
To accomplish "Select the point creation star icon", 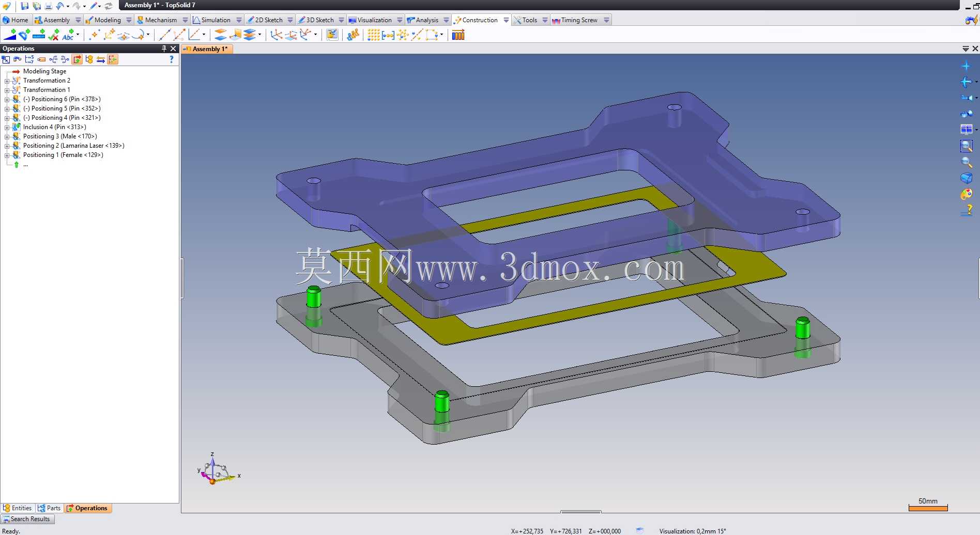I will [94, 35].
